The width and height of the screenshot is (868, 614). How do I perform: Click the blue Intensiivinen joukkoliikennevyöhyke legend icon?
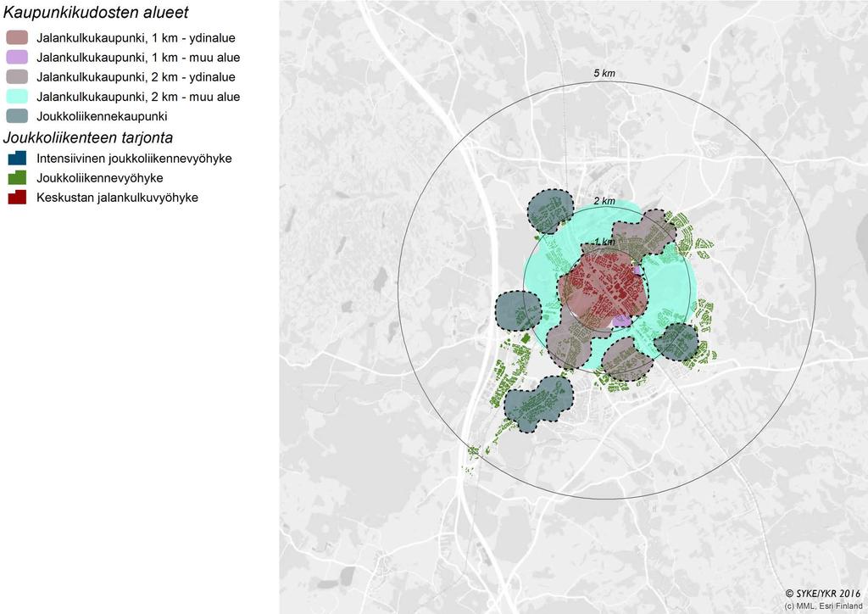pos(17,158)
